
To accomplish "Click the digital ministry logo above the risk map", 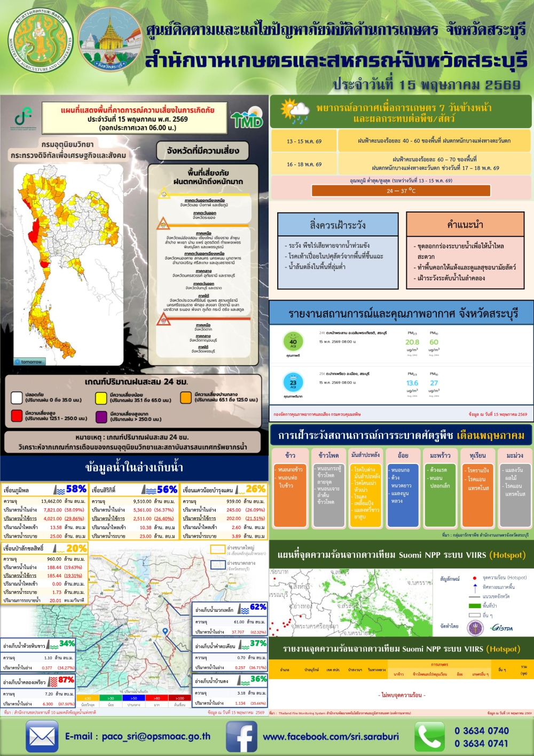I will (23, 119).
